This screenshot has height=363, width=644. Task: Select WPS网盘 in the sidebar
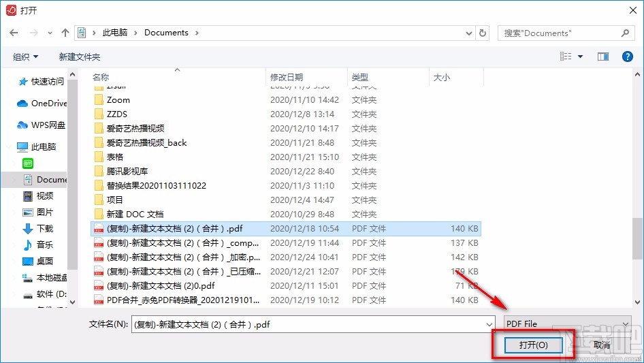tap(41, 125)
